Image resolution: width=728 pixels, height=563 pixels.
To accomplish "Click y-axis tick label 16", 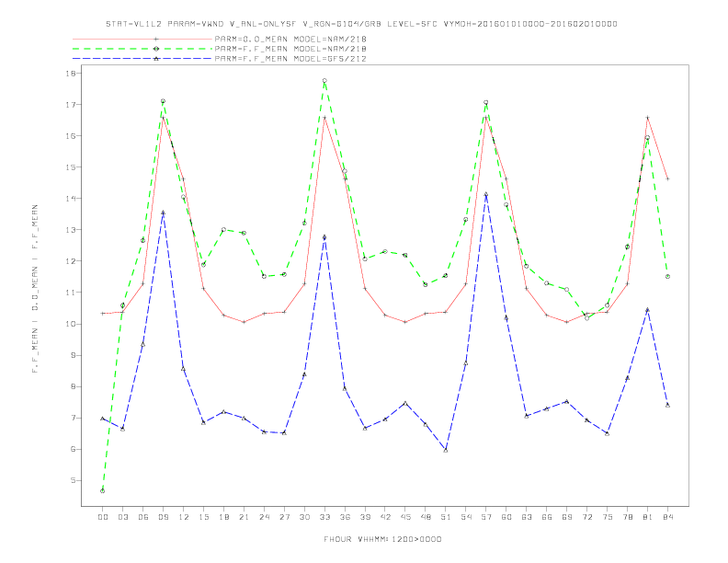I will pyautogui.click(x=73, y=136).
